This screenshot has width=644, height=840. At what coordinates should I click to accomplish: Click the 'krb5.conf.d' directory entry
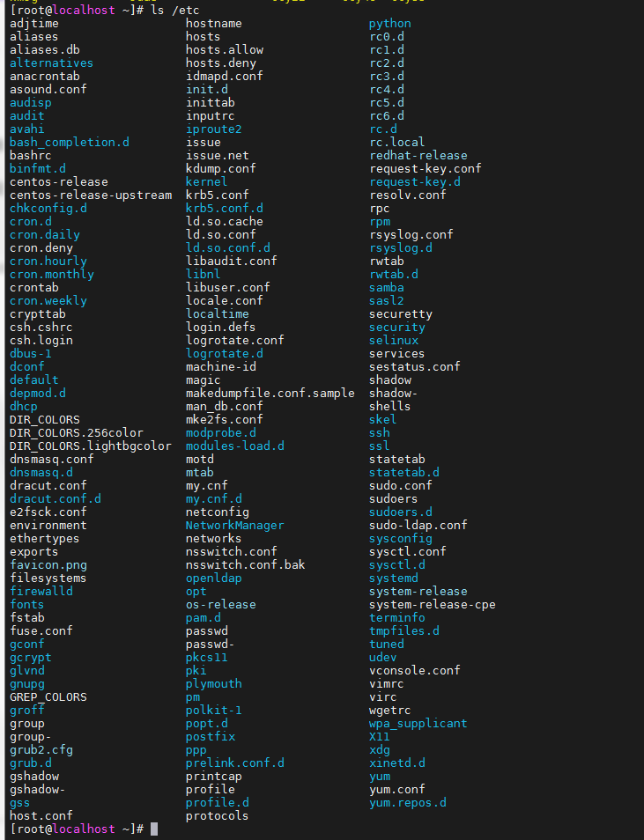pyautogui.click(x=224, y=209)
